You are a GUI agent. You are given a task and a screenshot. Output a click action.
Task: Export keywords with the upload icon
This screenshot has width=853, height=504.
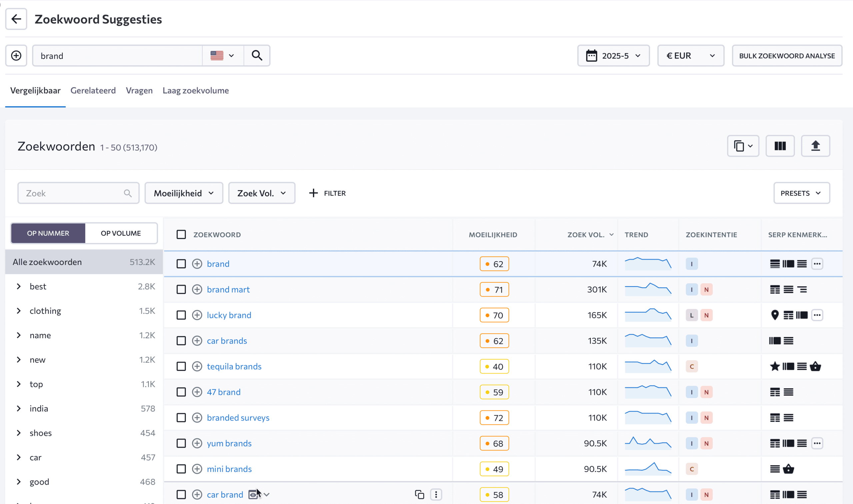pos(815,146)
